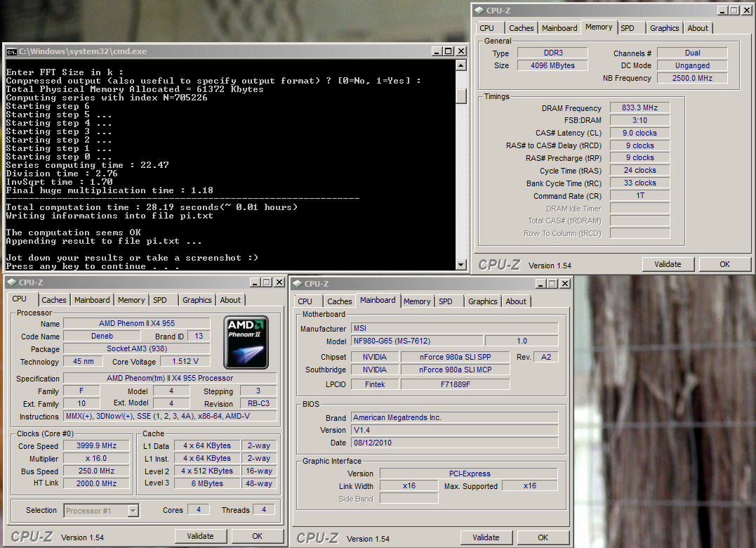Click the Socket AM3 (938) package field
This screenshot has height=548, width=756.
[137, 348]
